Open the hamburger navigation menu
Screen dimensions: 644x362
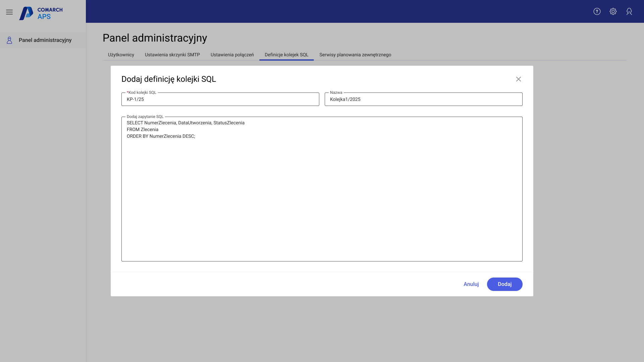click(x=9, y=12)
